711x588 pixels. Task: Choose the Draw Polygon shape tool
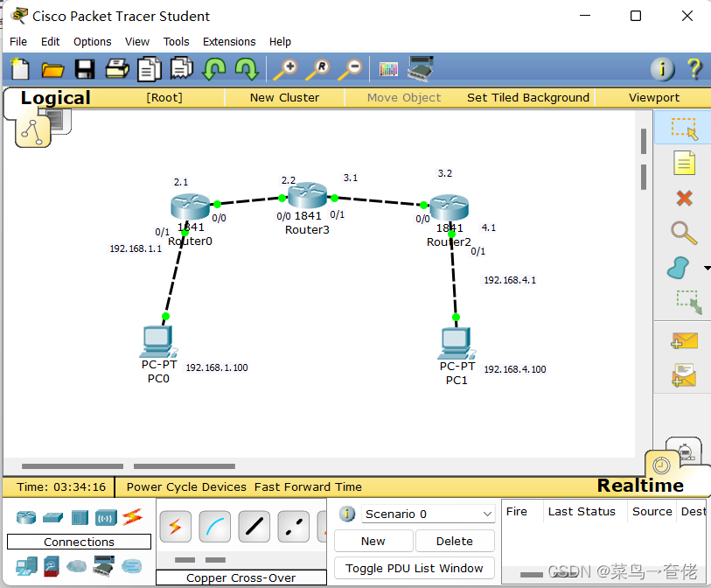click(x=679, y=268)
